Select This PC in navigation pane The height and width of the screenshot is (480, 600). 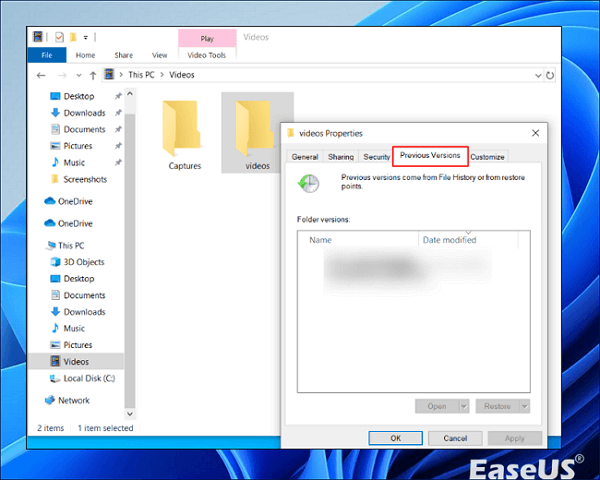click(x=71, y=245)
